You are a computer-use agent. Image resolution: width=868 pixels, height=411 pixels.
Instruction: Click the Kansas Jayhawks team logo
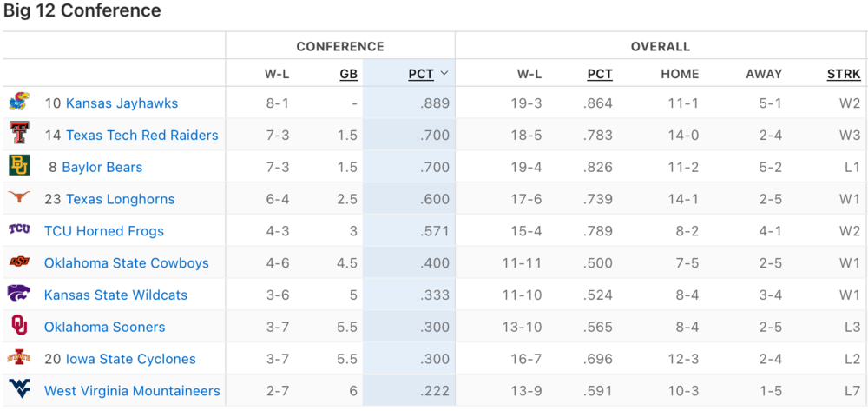pyautogui.click(x=19, y=103)
